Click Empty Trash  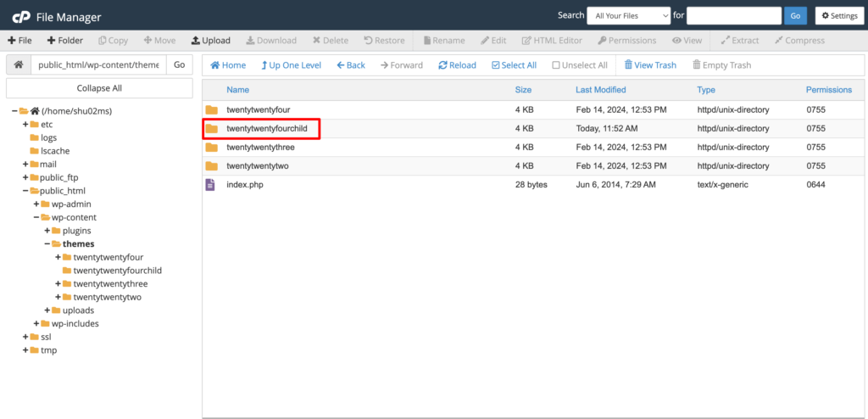point(722,64)
